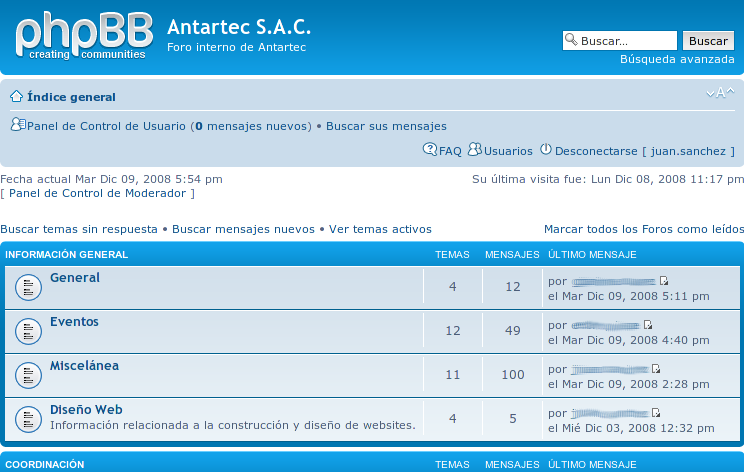Click last poster name in Miscelánea row
The width and height of the screenshot is (744, 472).
coord(610,370)
